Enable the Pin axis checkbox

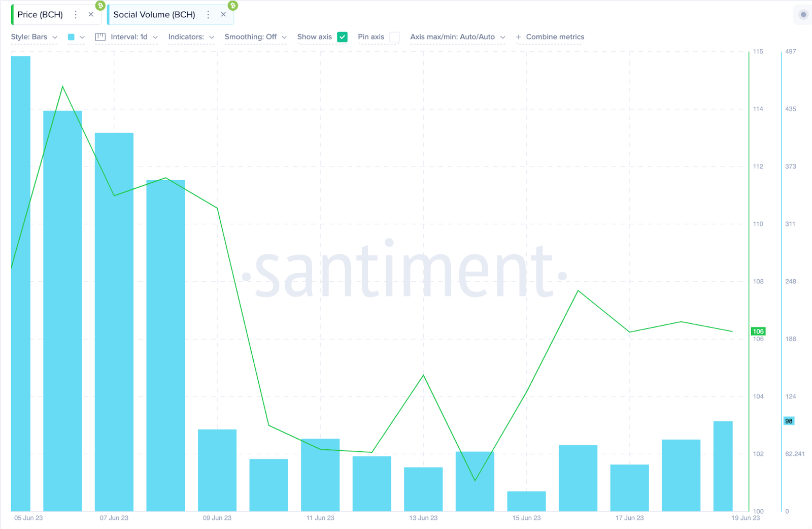pos(394,37)
